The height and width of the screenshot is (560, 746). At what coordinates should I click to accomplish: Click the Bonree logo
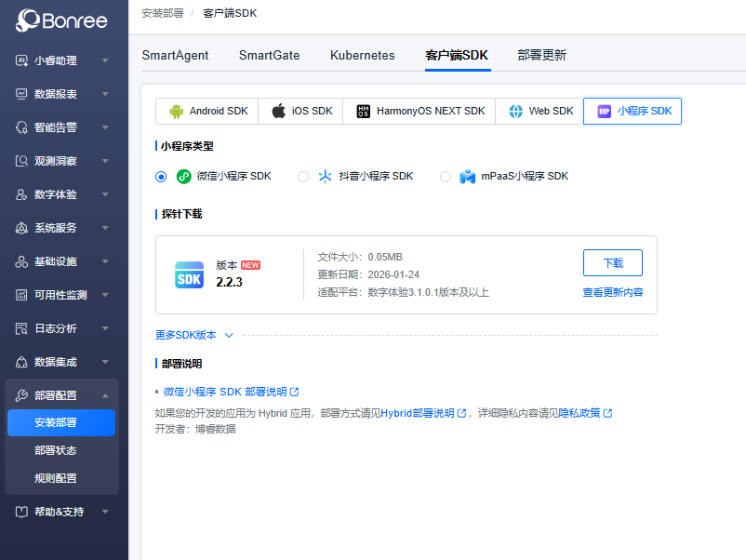click(x=61, y=20)
